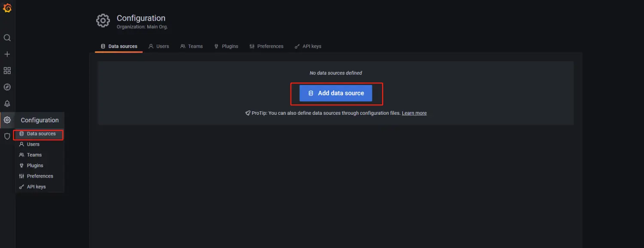644x248 pixels.
Task: Open the Search dashboards icon
Action: tap(7, 37)
